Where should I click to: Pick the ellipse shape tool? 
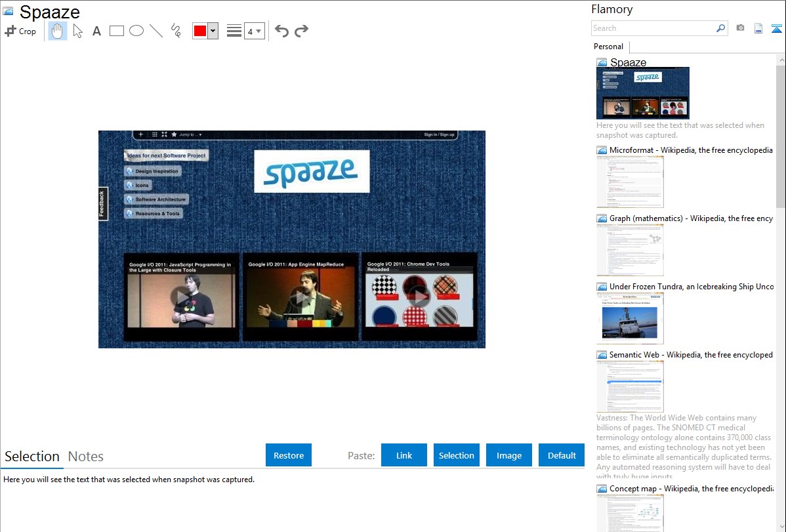coord(136,31)
